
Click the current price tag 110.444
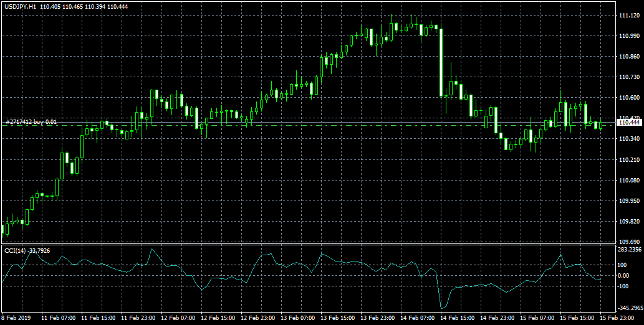click(x=628, y=122)
